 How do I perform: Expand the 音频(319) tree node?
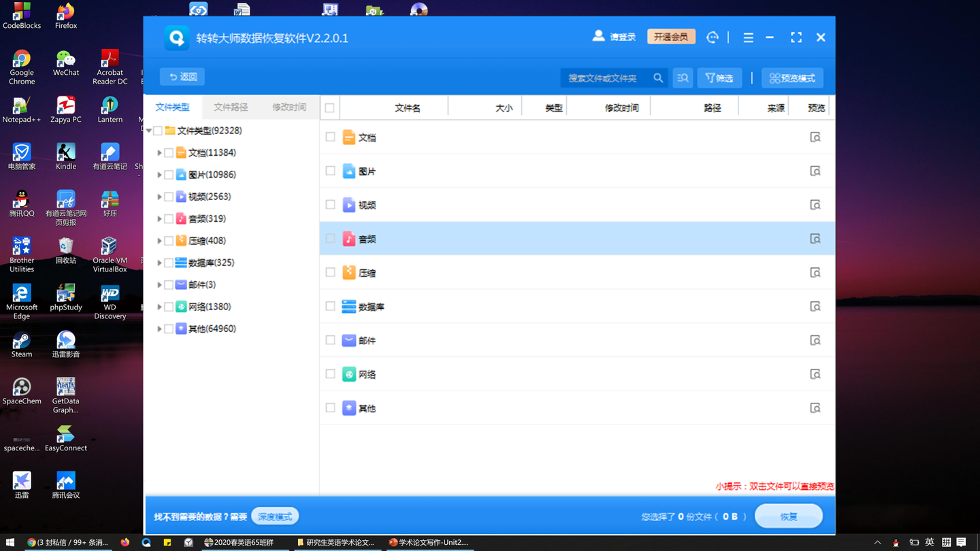click(160, 219)
